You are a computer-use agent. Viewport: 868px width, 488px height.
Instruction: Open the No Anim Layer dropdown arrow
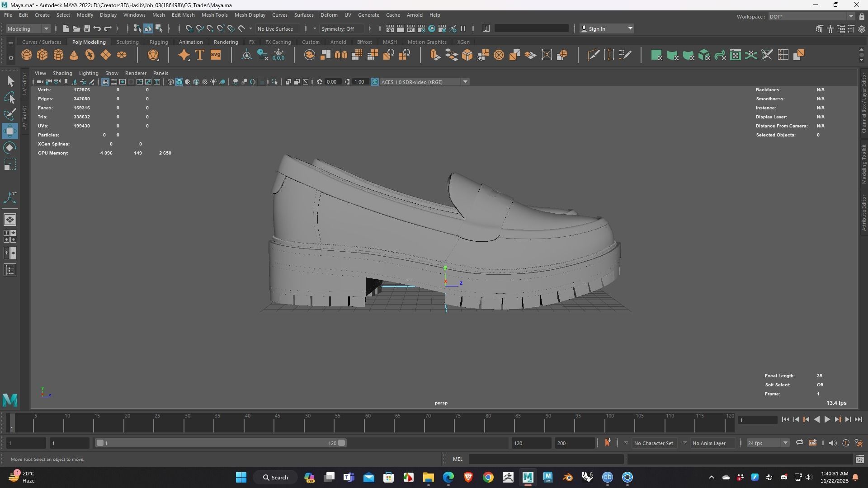(684, 443)
